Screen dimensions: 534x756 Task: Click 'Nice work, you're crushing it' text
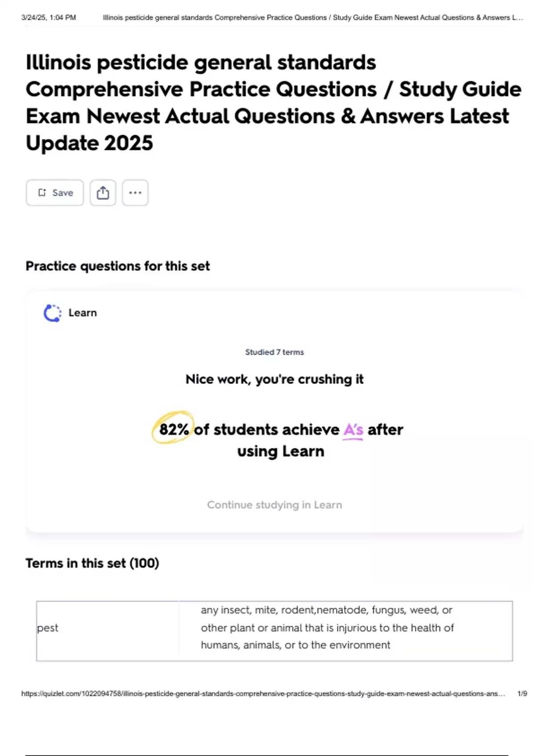[x=274, y=379]
